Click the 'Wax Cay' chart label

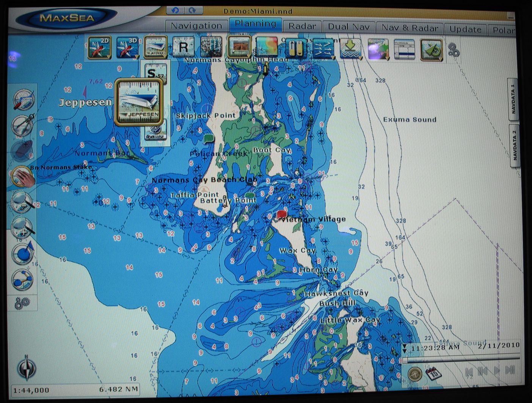[297, 250]
